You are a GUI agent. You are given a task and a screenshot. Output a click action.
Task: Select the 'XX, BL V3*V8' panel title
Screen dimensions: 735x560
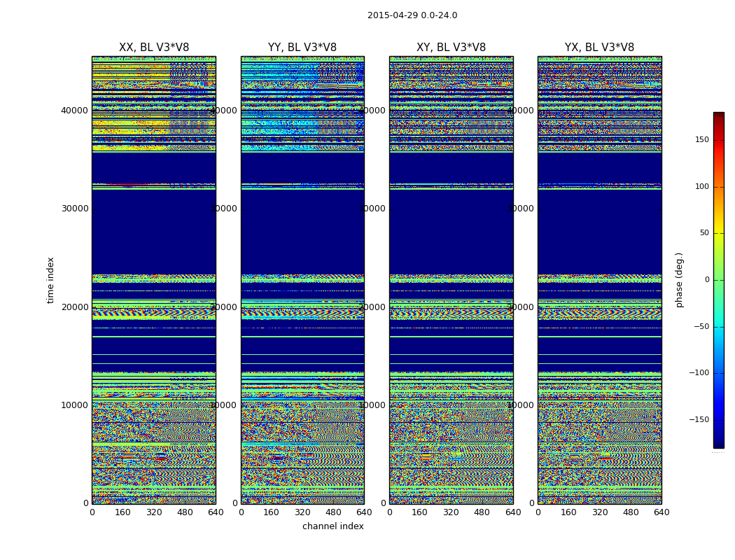[154, 48]
